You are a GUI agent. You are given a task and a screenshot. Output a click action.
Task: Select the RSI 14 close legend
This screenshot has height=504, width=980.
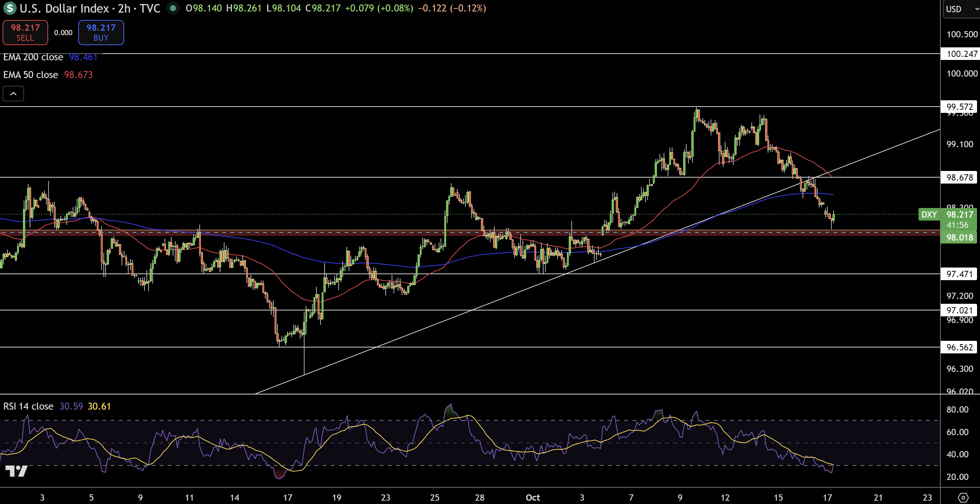28,406
